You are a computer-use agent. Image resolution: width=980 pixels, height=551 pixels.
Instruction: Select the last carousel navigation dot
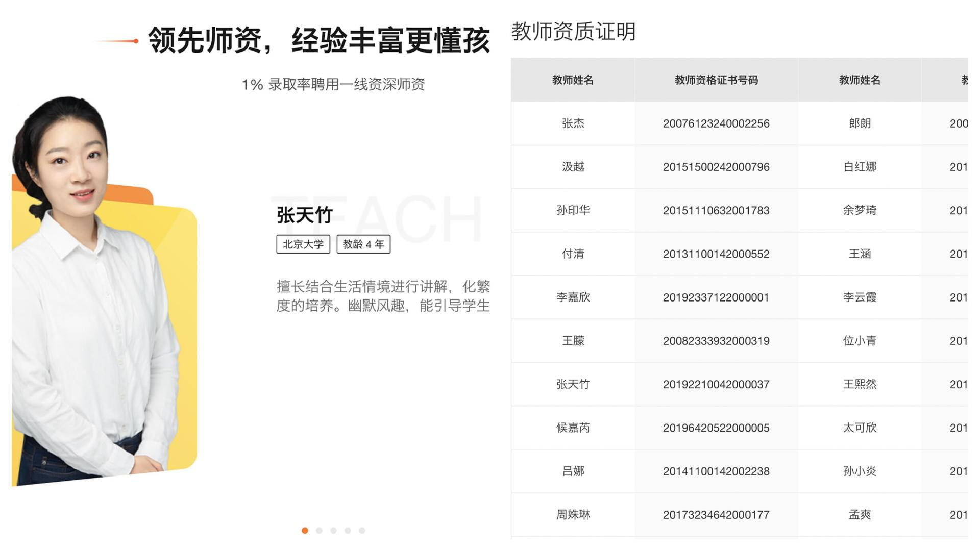pos(362,531)
